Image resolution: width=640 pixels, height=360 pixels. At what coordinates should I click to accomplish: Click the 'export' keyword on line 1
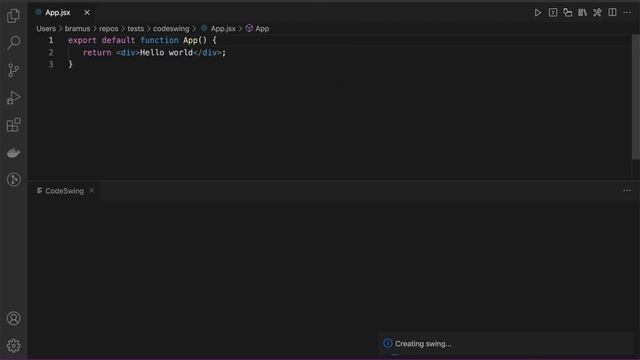pos(82,40)
